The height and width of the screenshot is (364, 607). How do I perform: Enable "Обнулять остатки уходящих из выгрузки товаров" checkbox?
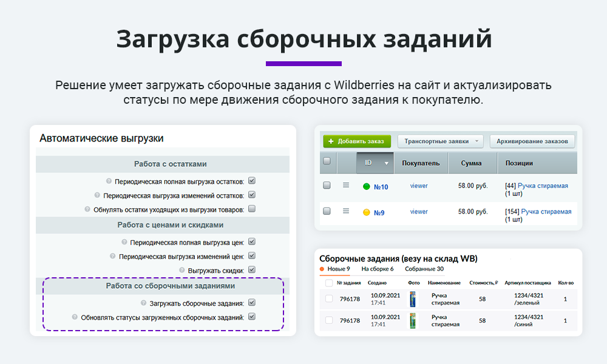(x=251, y=208)
